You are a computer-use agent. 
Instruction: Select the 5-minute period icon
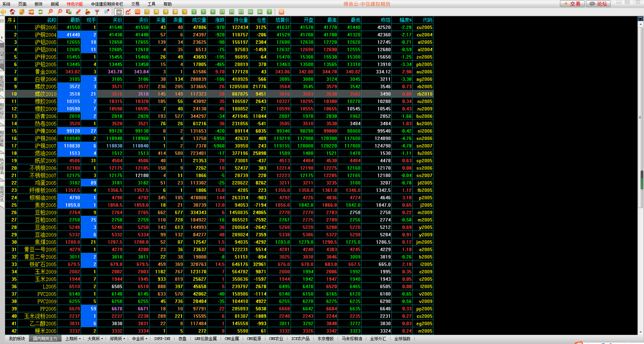click(213, 12)
